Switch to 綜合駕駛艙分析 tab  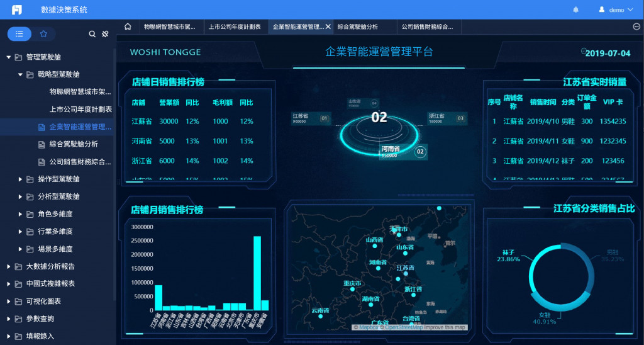[x=358, y=26]
